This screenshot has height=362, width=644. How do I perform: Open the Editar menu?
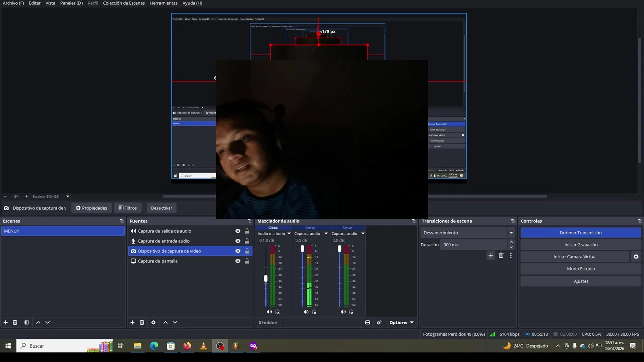pyautogui.click(x=35, y=3)
